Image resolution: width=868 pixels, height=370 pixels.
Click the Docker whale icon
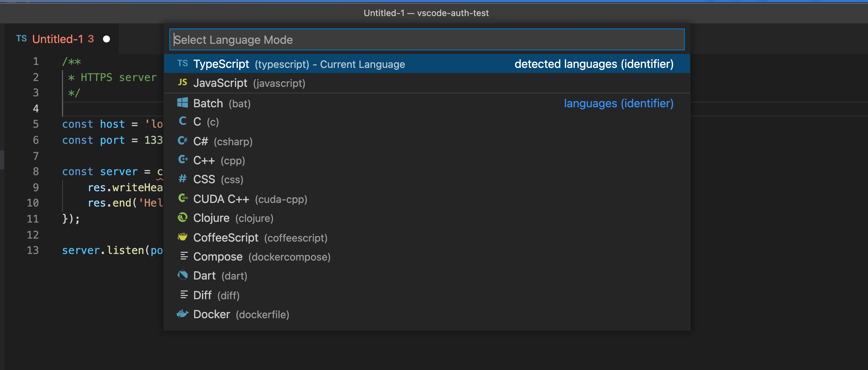(x=183, y=313)
